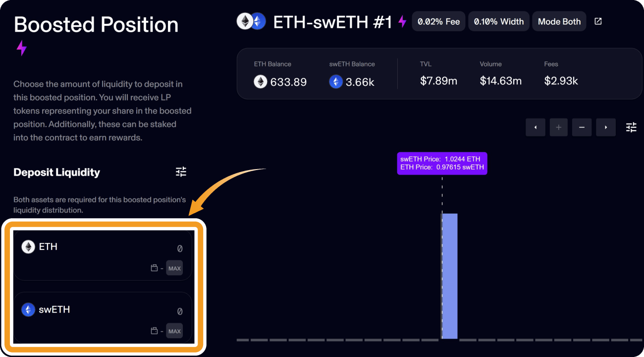Click the ETH-swETH pair token logo
Viewport: 644px width, 357px height.
click(x=251, y=21)
